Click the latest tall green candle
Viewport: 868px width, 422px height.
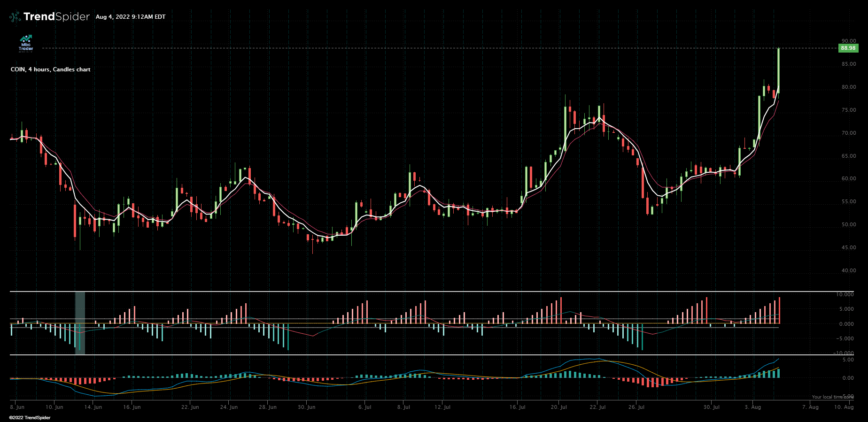click(x=779, y=70)
